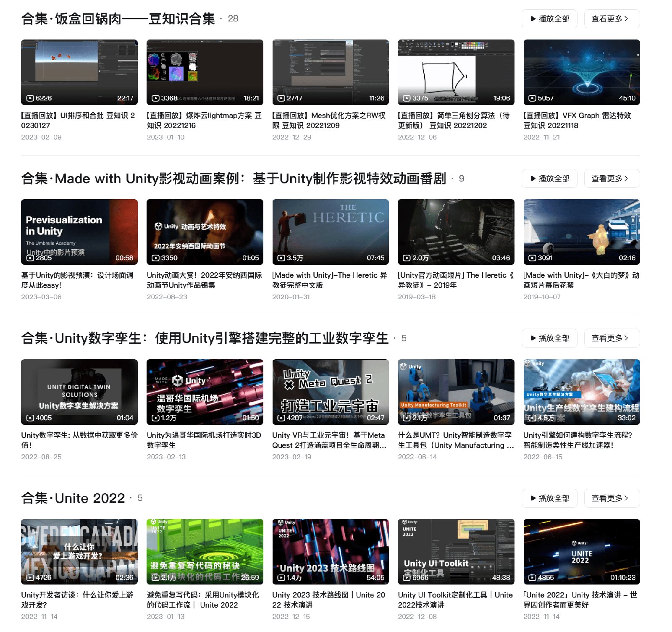Open title Unity引擎如何建构数字孪生流程?
The height and width of the screenshot is (632, 672).
(x=578, y=440)
